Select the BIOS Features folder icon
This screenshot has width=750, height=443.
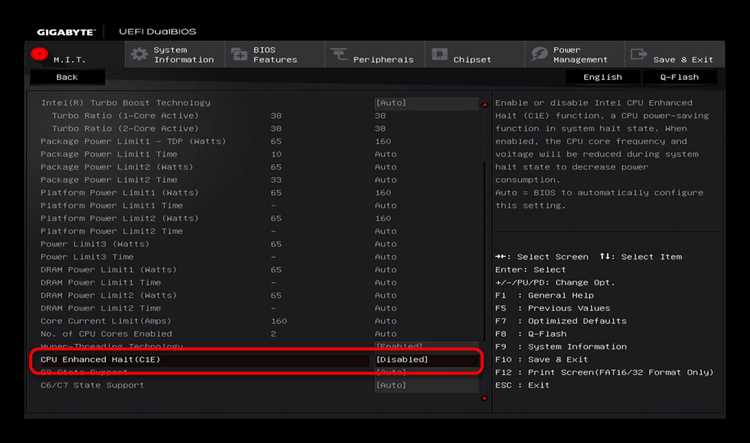pos(239,55)
